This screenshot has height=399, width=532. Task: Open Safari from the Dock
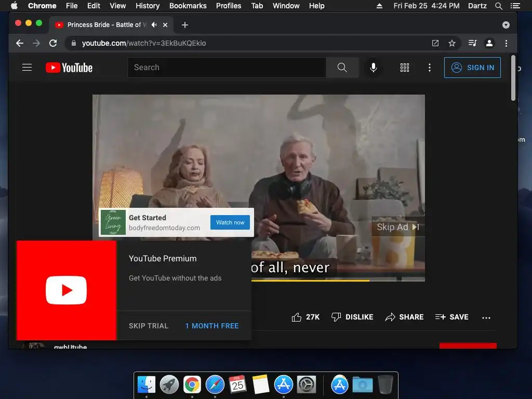(215, 385)
